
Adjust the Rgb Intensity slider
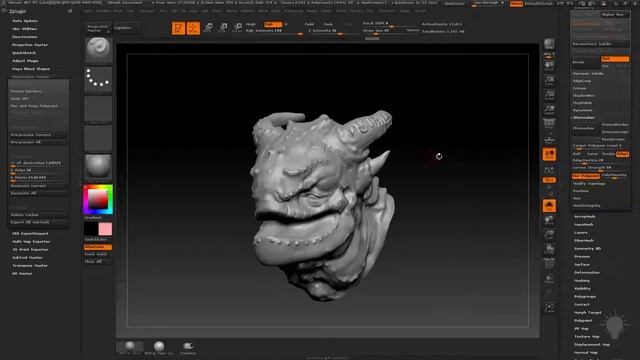[x=273, y=31]
